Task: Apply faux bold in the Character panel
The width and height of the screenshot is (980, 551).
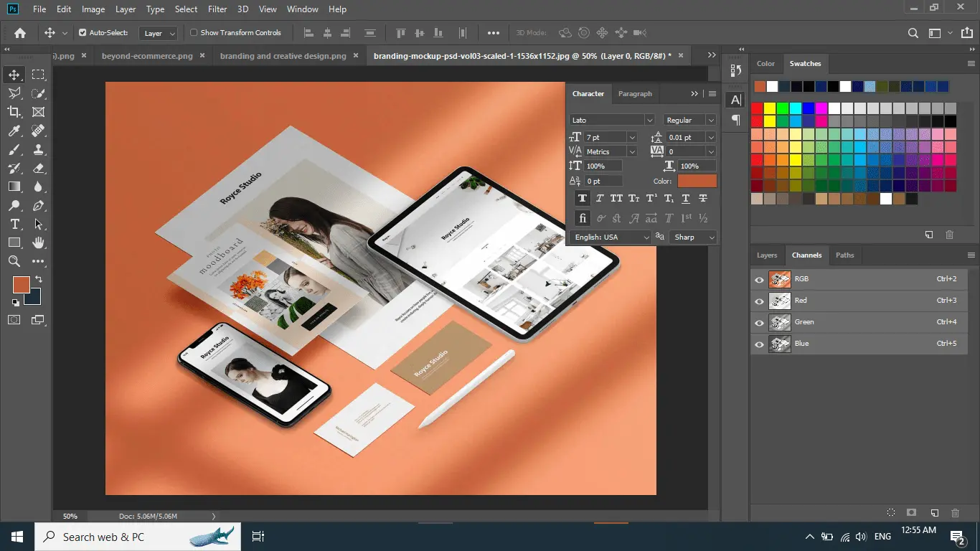Action: click(x=582, y=198)
